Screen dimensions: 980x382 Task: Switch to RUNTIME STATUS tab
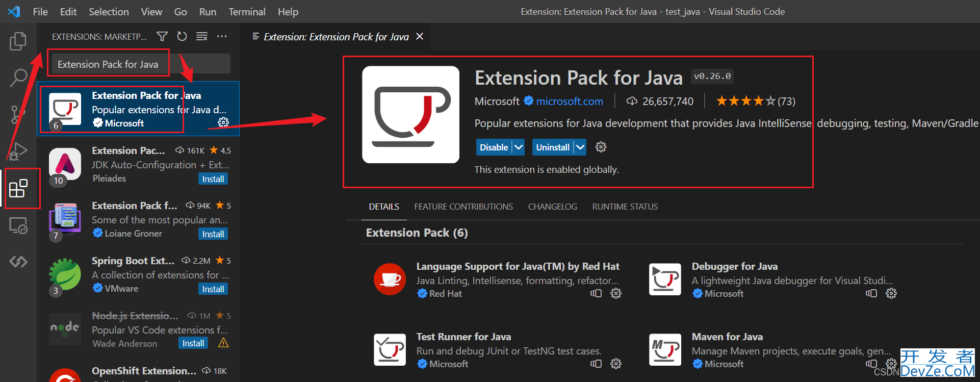(x=625, y=207)
